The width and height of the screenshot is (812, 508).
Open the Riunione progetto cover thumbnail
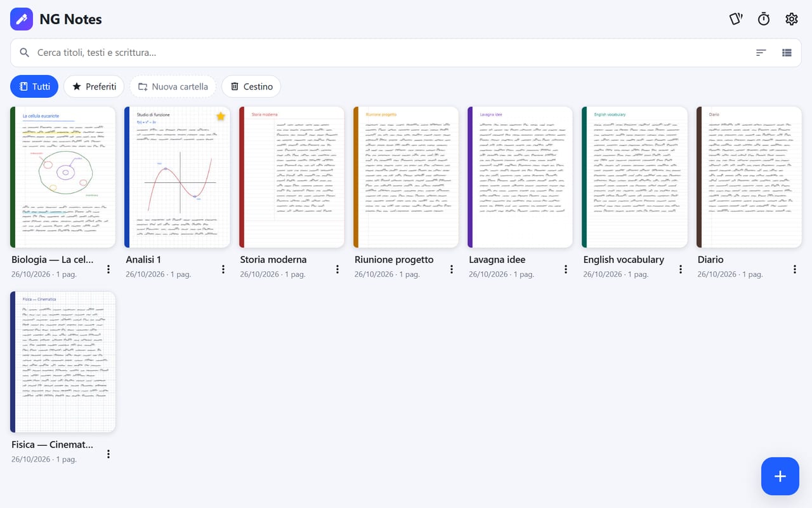point(406,177)
